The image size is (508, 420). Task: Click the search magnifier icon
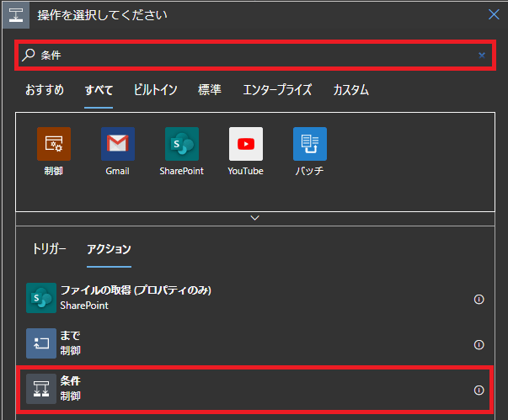pyautogui.click(x=28, y=55)
